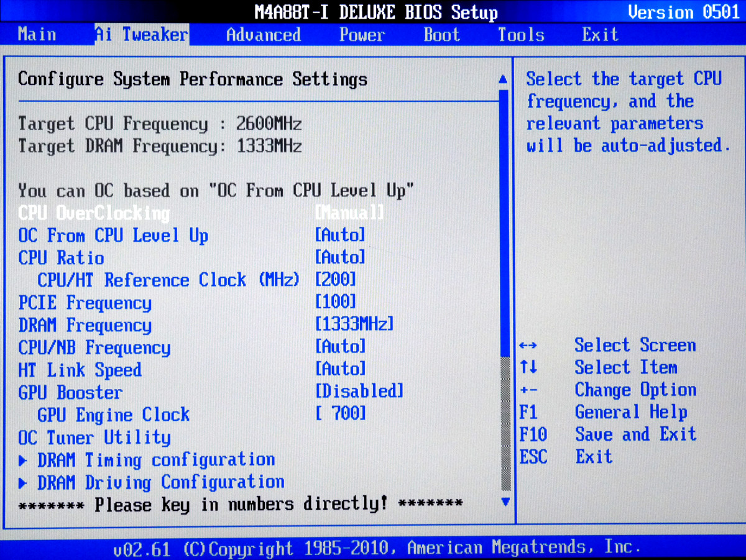
Task: Change CPU OverClocking Manual value
Action: click(x=349, y=213)
